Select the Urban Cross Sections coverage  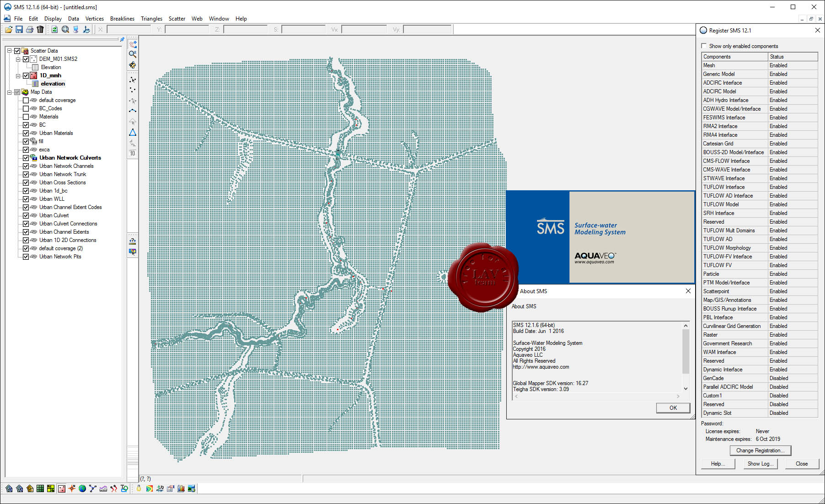tap(62, 182)
